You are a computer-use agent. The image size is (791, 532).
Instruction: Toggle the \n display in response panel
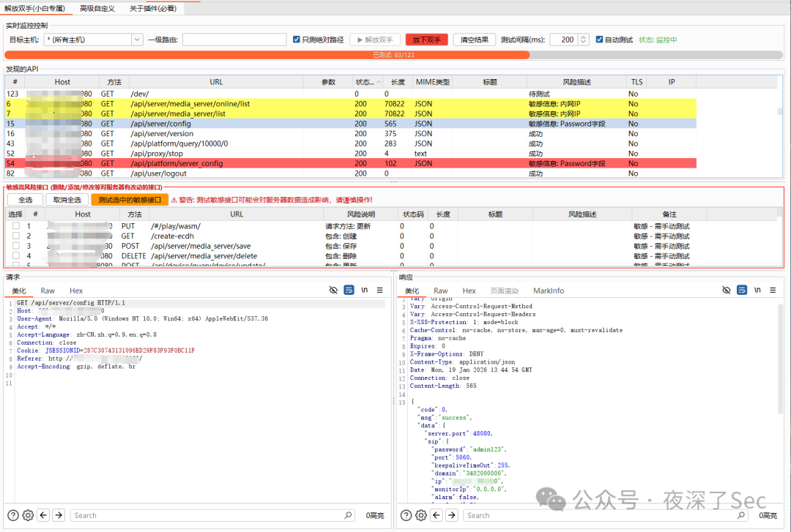point(757,291)
